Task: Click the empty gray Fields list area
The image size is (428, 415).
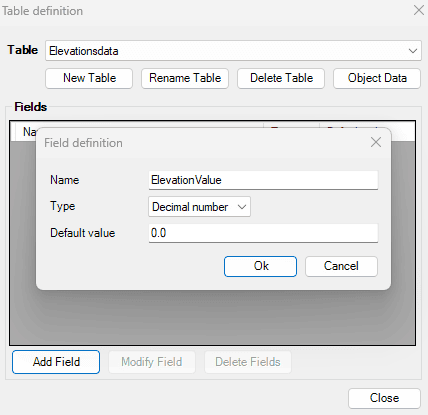Action: tap(213, 317)
